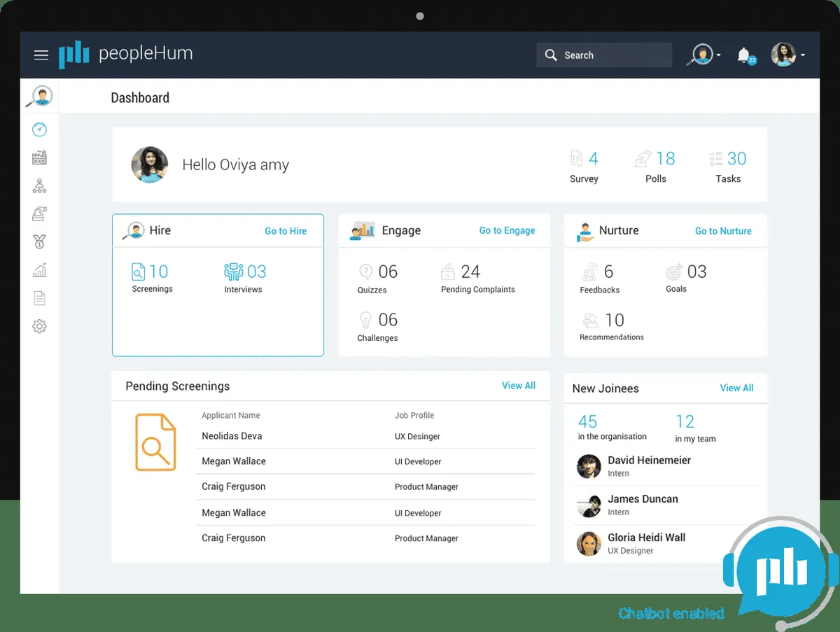Click the document report icon in sidebar
Screen dimensions: 840x632
[x=40, y=298]
